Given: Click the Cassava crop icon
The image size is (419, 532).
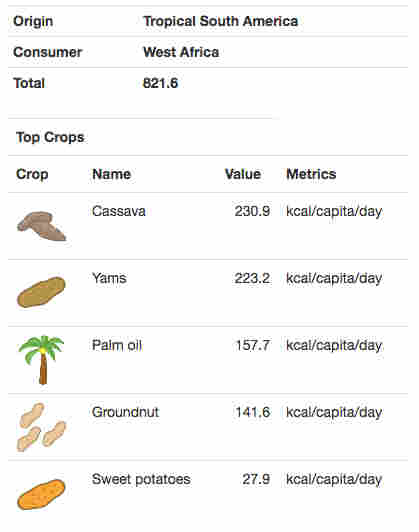Looking at the screenshot, I should [41, 226].
